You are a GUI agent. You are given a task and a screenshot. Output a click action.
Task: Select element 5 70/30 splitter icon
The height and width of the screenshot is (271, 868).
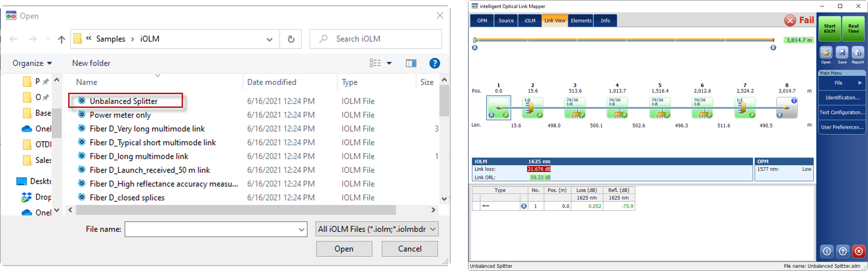pyautogui.click(x=660, y=107)
